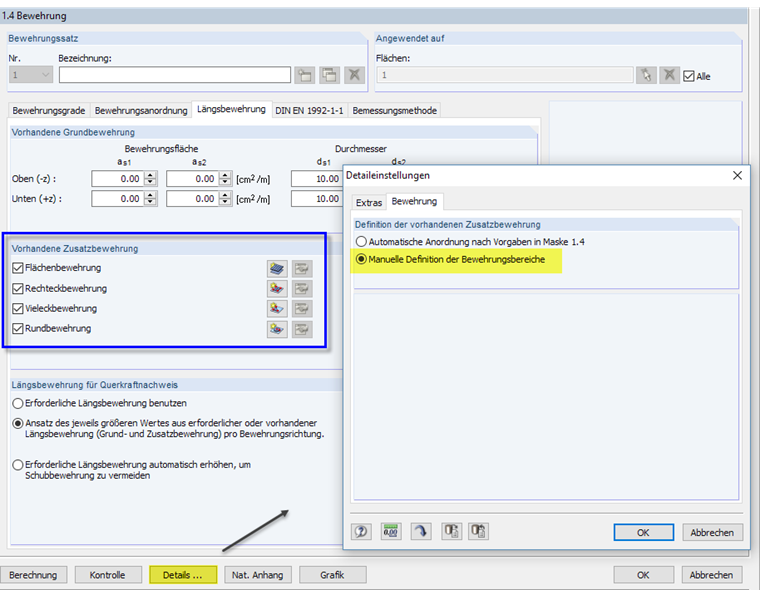Open Rechteckbewehrung definition icon
Viewport: 760px width, 590px height.
(x=277, y=289)
